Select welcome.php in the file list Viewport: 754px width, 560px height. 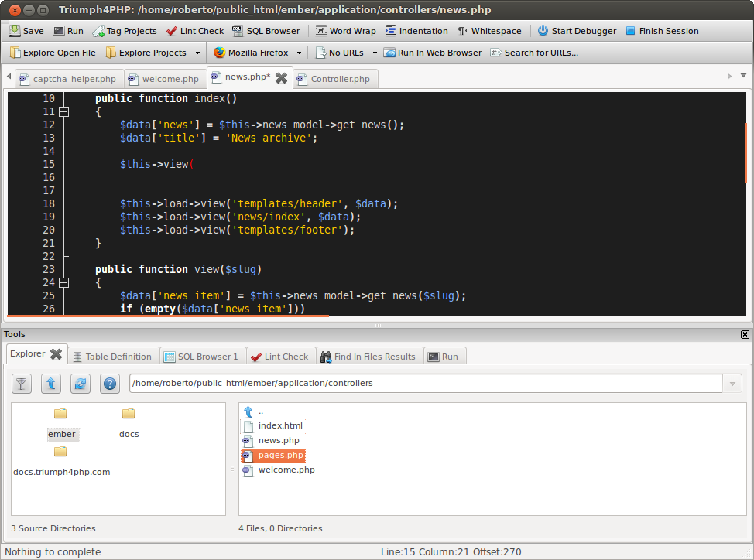pyautogui.click(x=279, y=470)
